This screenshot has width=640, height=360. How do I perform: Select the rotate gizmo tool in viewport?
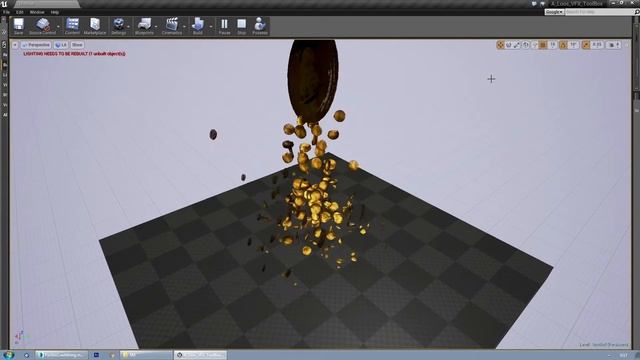click(x=509, y=45)
